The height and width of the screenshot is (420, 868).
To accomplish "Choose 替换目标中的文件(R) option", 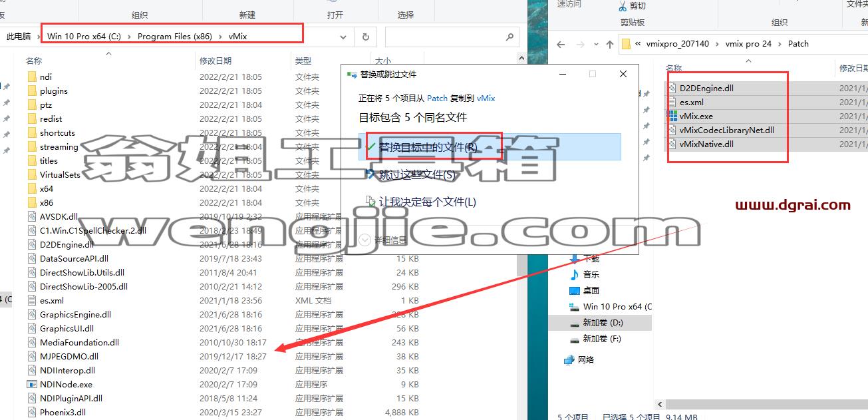I will point(490,147).
